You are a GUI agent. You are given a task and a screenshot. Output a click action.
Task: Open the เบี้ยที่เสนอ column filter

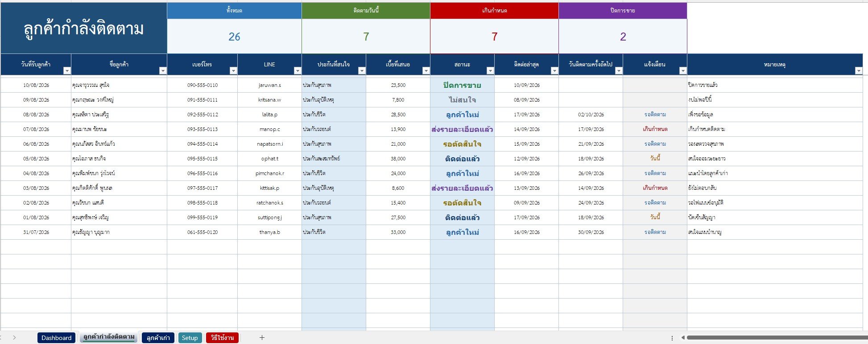(x=426, y=71)
